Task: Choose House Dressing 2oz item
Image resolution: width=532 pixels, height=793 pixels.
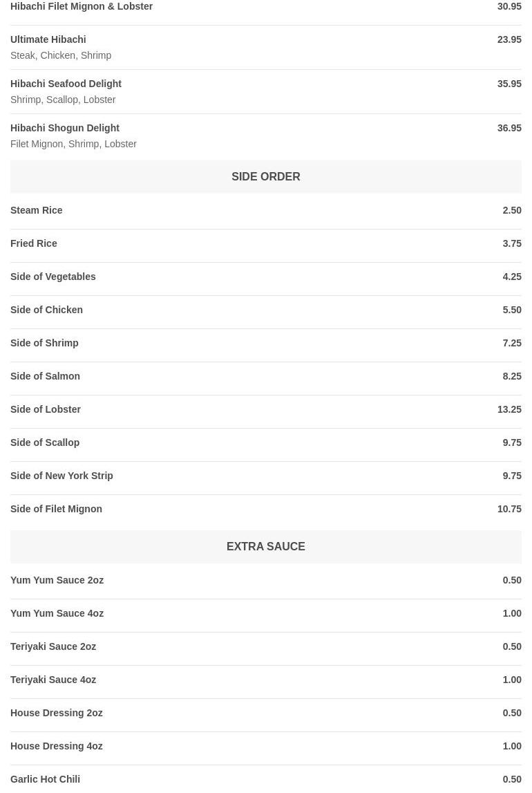Action: pyautogui.click(x=57, y=713)
